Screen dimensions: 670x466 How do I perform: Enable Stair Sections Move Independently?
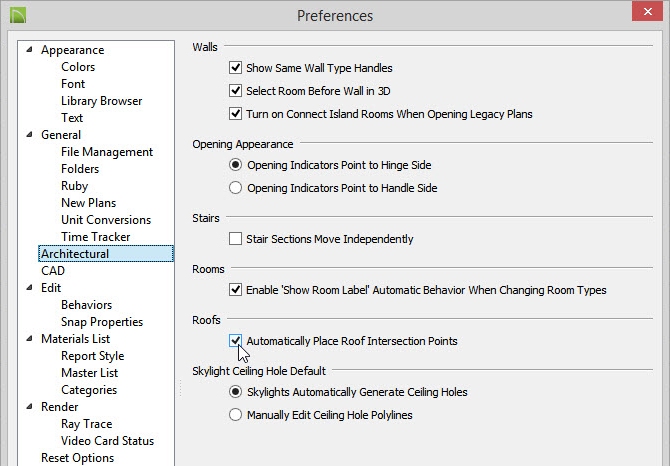(x=235, y=239)
